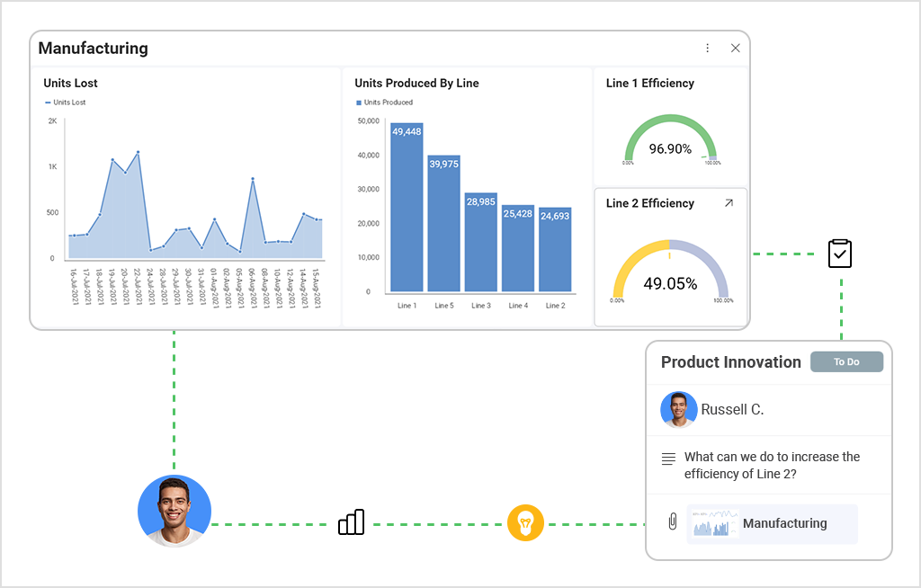Click the large user avatar photo
The width and height of the screenshot is (921, 588).
coord(174,511)
